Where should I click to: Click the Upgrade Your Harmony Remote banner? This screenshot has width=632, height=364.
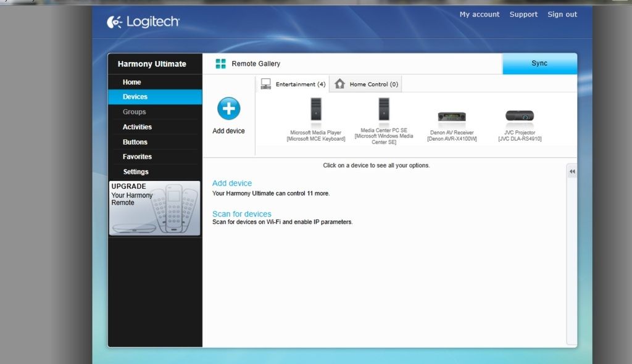155,208
